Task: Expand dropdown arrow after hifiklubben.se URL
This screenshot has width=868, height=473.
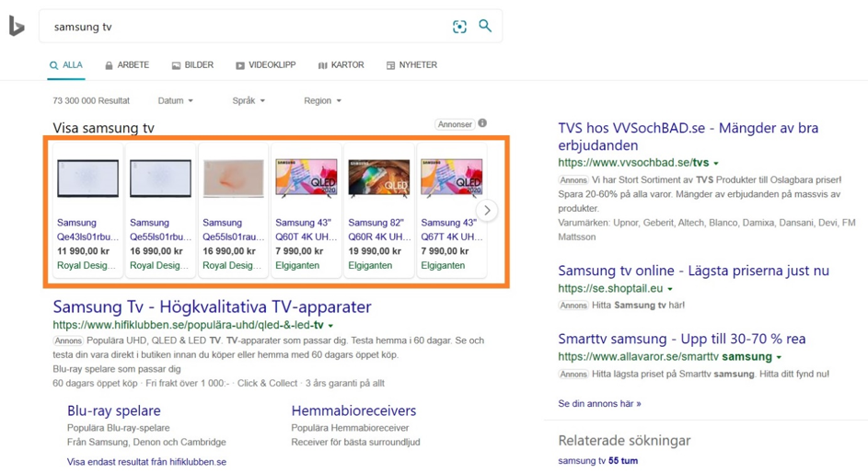Action: [x=330, y=326]
